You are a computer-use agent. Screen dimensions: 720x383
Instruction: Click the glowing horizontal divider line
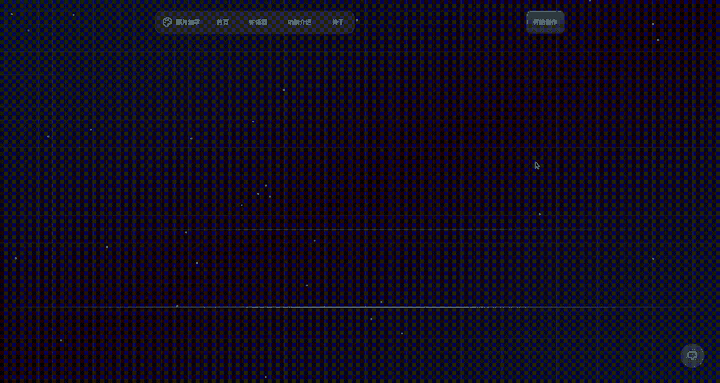360,307
